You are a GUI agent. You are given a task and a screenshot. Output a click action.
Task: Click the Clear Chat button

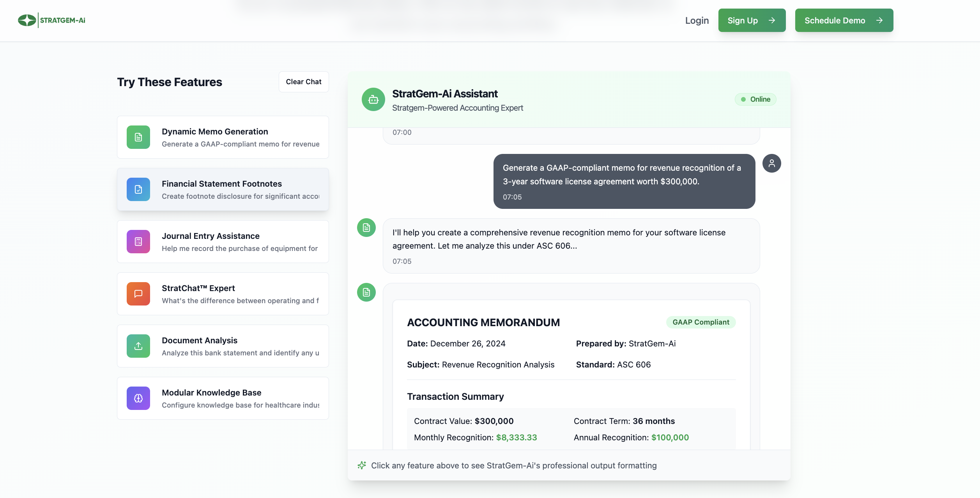click(303, 82)
